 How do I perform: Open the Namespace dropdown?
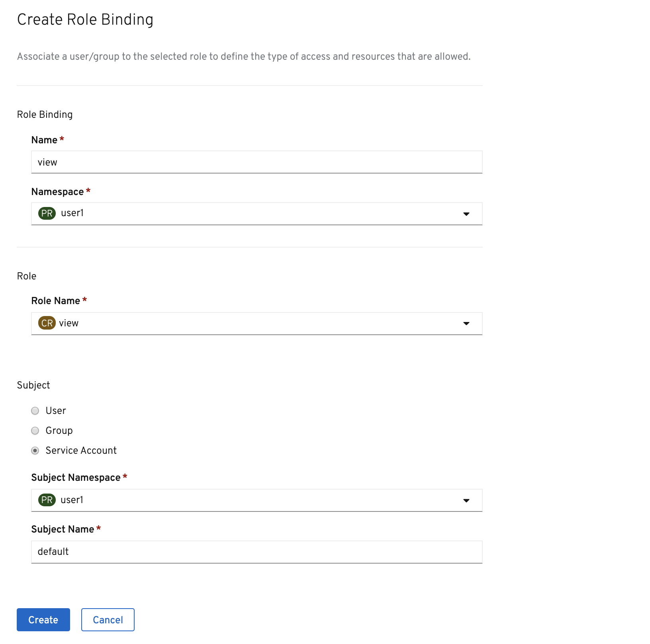[x=257, y=214]
